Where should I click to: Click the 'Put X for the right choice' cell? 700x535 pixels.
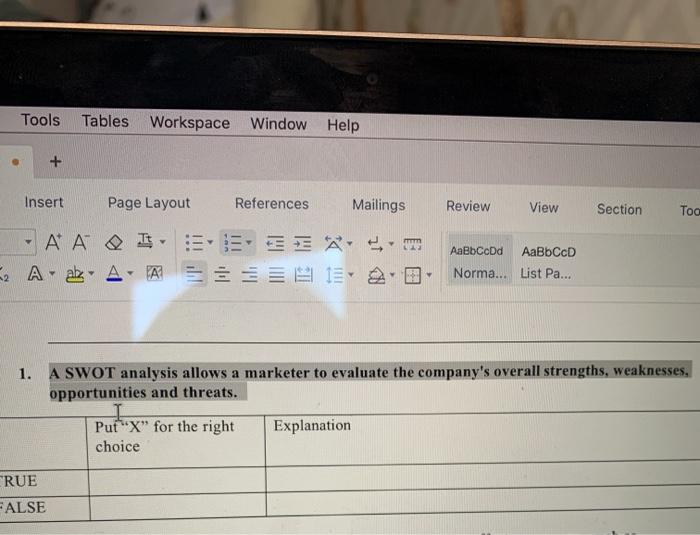coord(176,442)
